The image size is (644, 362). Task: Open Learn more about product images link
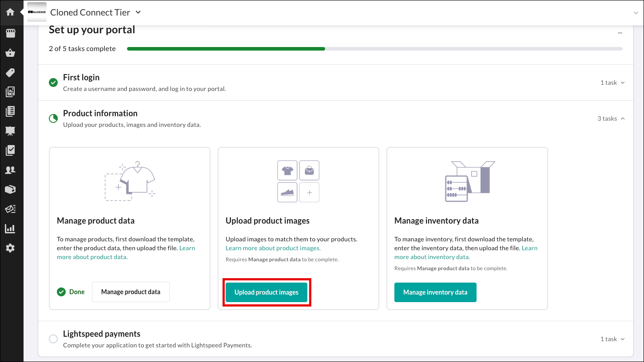(273, 248)
